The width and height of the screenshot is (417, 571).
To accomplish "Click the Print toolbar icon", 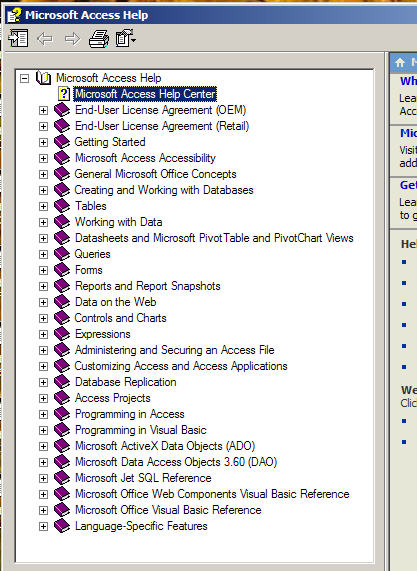I will (99, 39).
